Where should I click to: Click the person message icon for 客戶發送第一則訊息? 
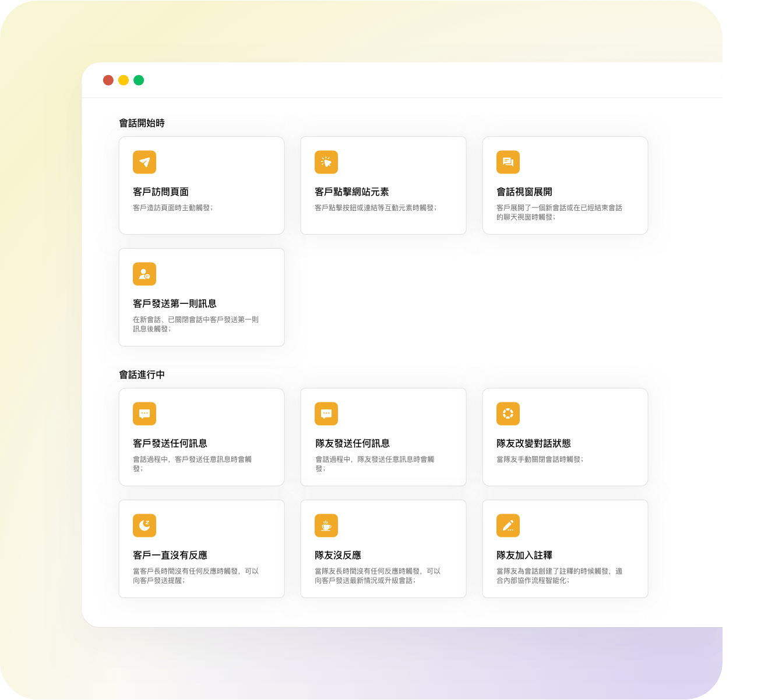point(145,274)
